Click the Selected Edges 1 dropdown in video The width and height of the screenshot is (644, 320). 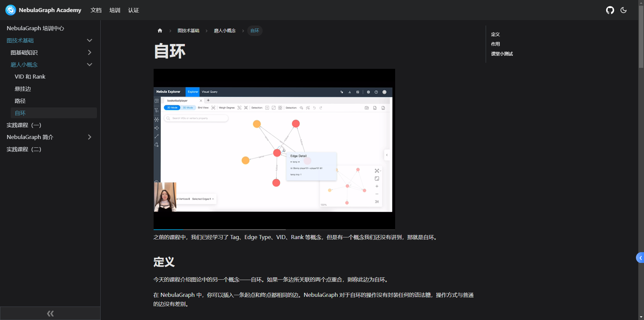tap(203, 199)
